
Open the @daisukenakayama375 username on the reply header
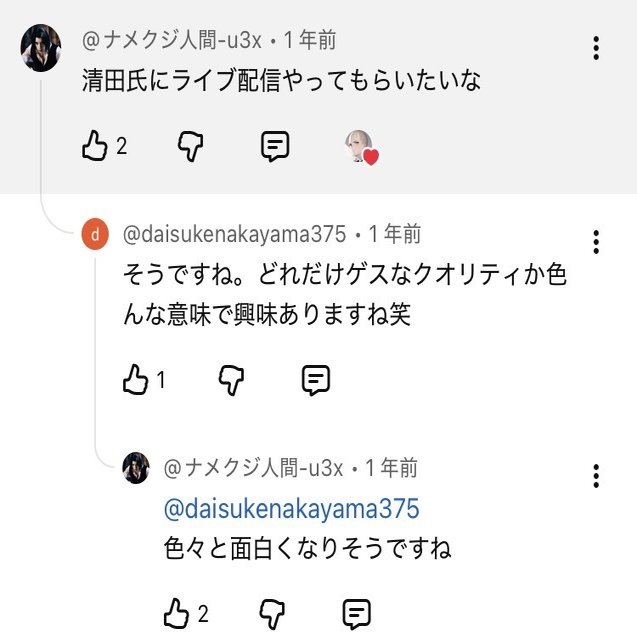pyautogui.click(x=237, y=235)
